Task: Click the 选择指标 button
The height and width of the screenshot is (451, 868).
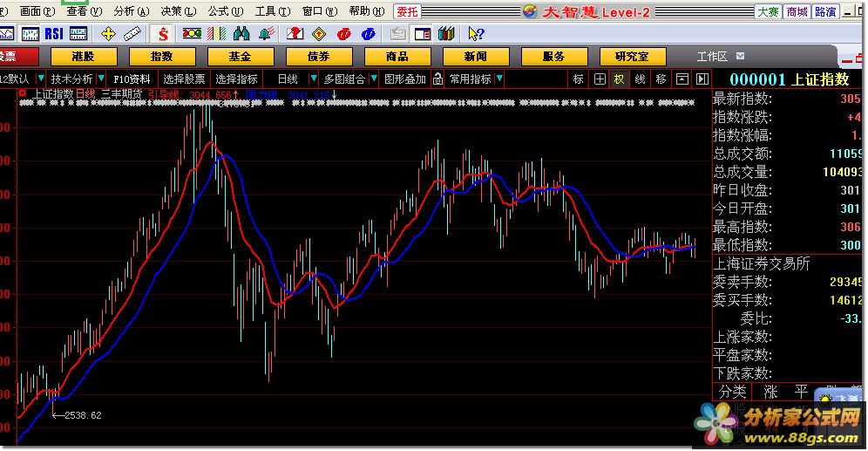Action: [237, 79]
